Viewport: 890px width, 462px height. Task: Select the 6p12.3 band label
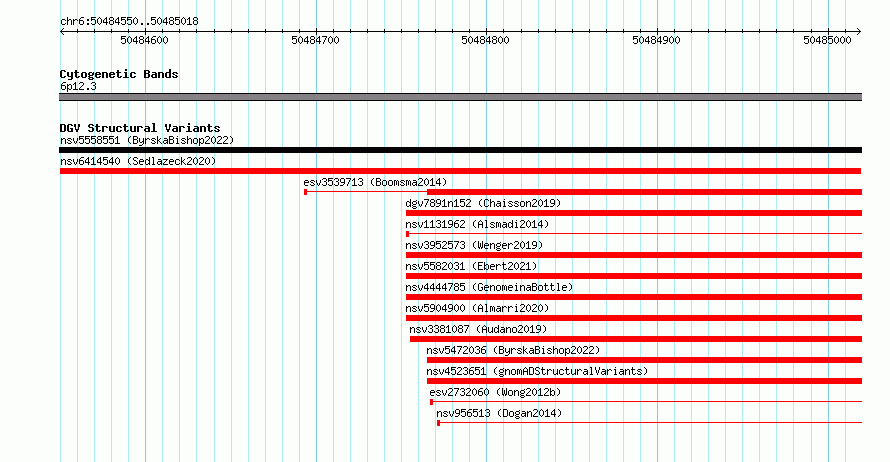(x=78, y=86)
